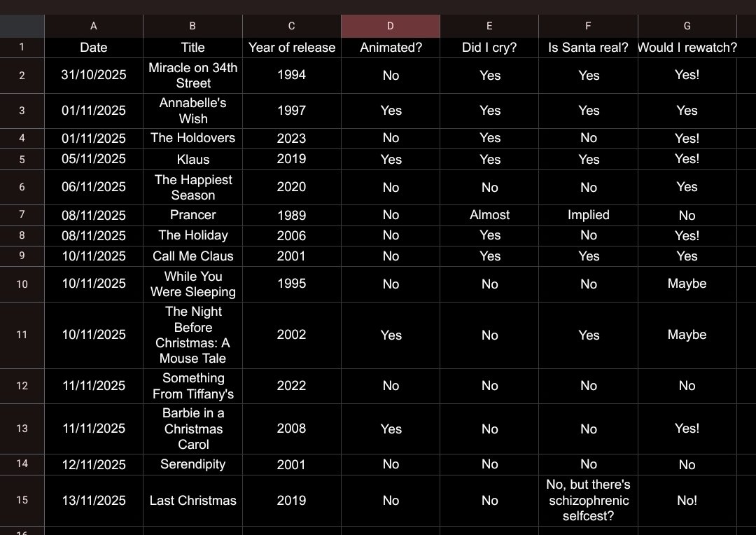Select the 'The Holdovers' title cell
The image size is (756, 535).
pos(193,138)
